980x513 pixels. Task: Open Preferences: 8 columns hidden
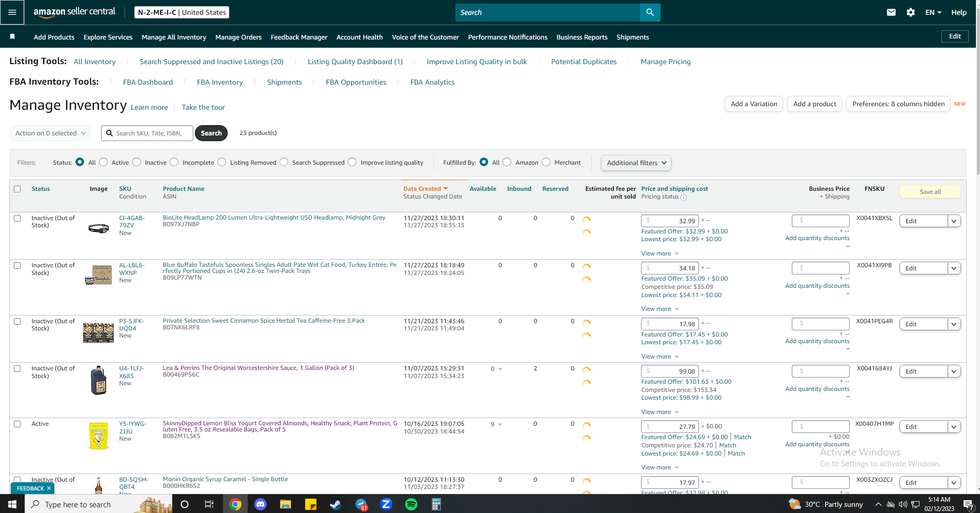[898, 104]
